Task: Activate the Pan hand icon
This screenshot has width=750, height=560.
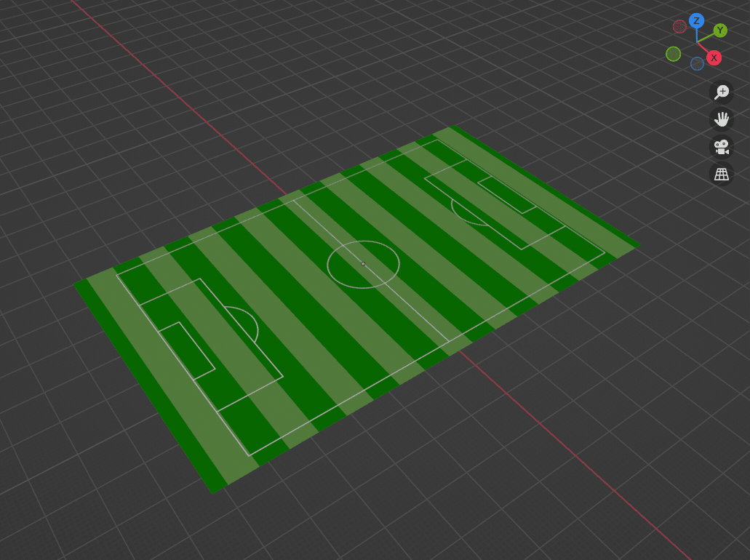Action: click(x=721, y=119)
